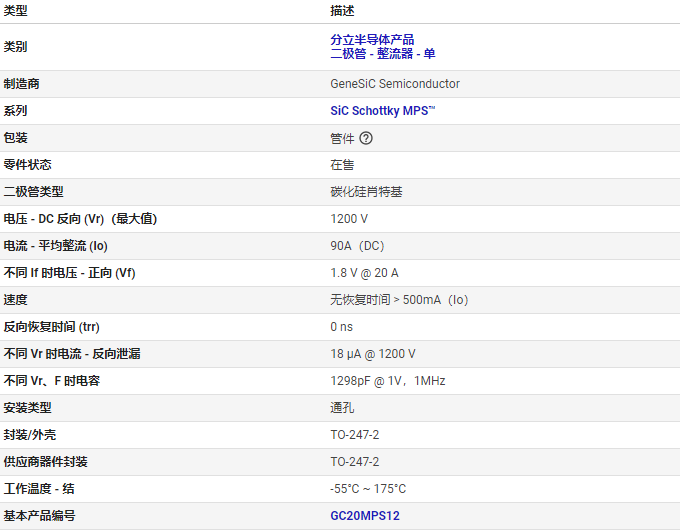Click the 碳化硅肖特基 diode type value
The image size is (680, 530).
pyautogui.click(x=366, y=192)
